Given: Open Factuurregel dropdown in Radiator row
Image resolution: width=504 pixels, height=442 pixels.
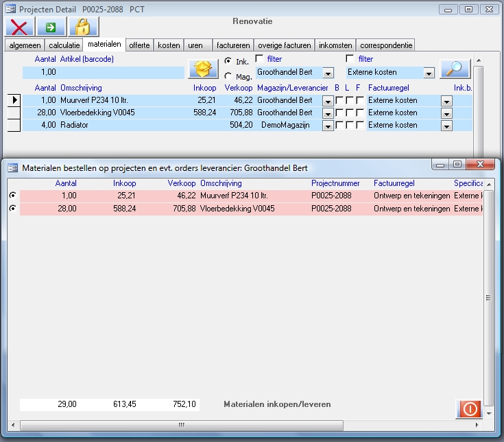Looking at the screenshot, I should click(x=446, y=126).
